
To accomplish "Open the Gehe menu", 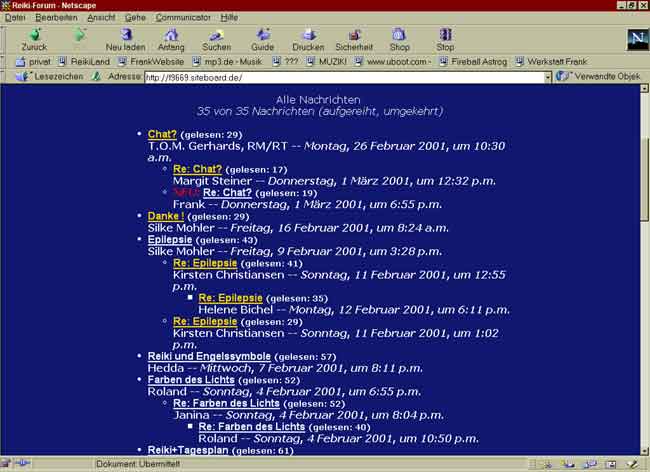I will (135, 17).
